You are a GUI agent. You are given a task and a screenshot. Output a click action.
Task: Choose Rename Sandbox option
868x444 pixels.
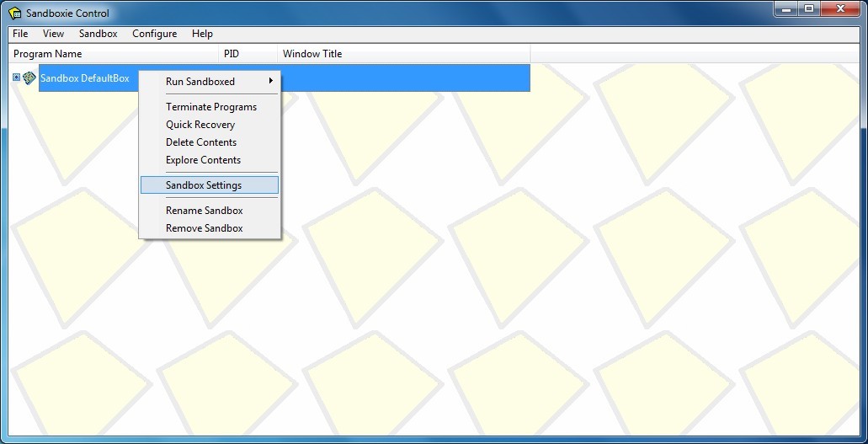coord(210,211)
